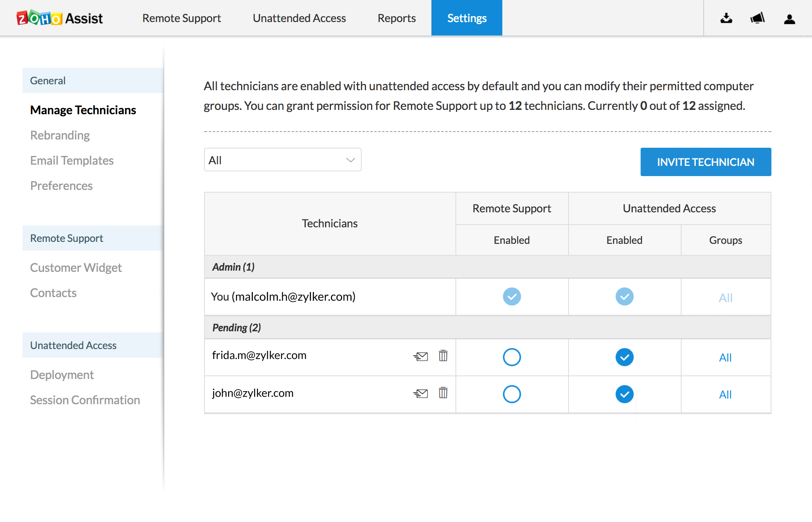
Task: Disable Unattended Access for john@zylker.com
Action: point(624,394)
